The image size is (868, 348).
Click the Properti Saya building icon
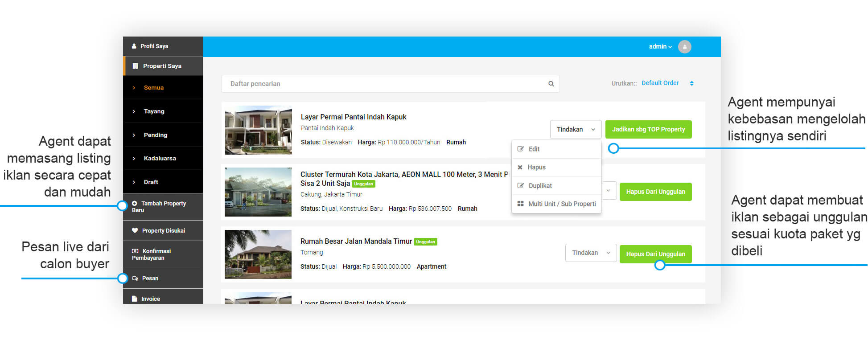point(136,66)
